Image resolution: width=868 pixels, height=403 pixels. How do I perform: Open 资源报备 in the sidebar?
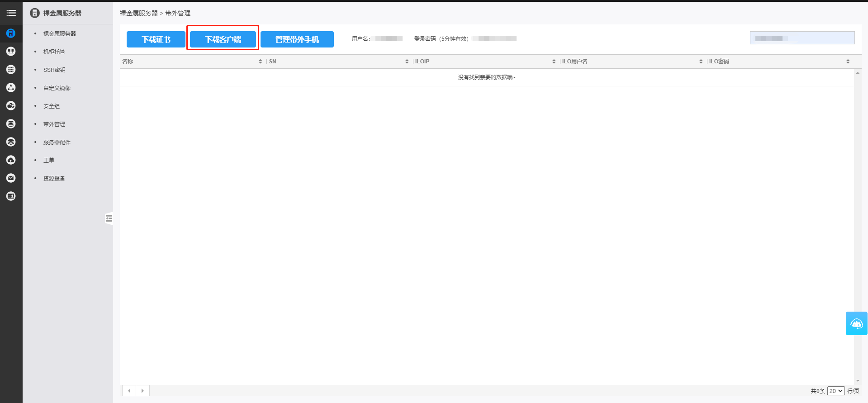pos(54,178)
